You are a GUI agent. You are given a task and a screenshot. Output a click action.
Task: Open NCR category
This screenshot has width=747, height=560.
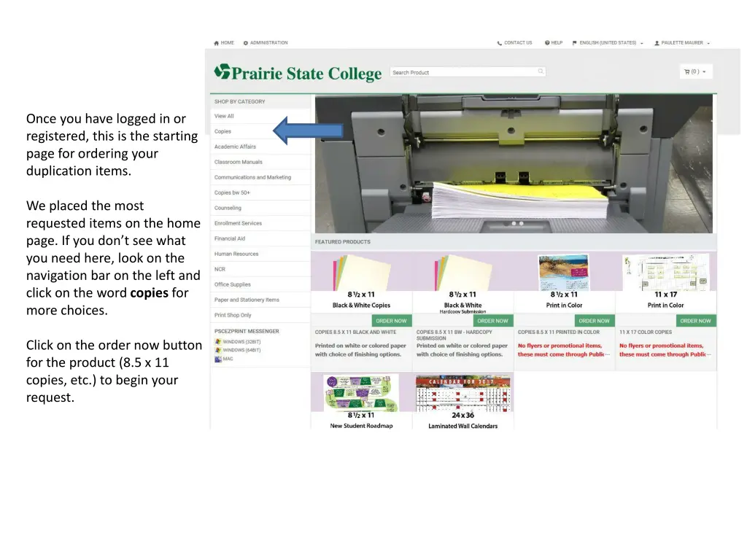220,269
